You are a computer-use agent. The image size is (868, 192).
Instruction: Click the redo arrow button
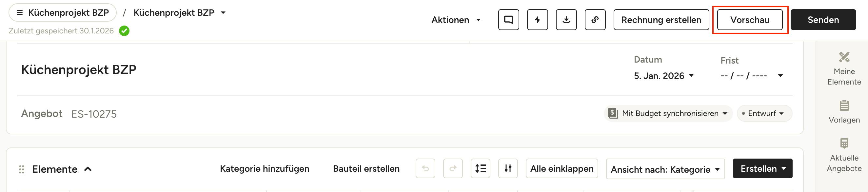[453, 168]
